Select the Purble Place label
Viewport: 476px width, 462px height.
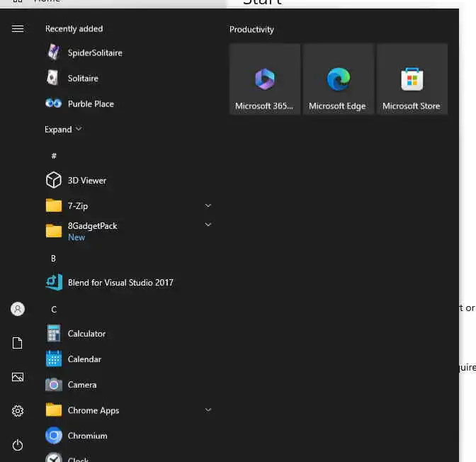pyautogui.click(x=91, y=104)
